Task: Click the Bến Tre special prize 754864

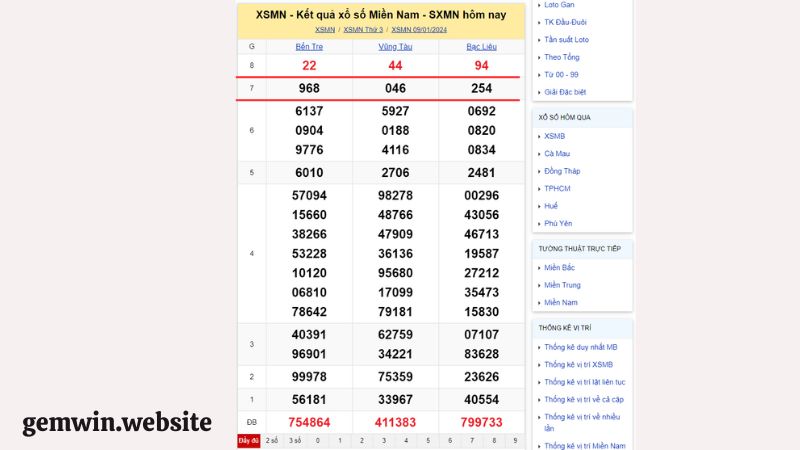Action: [309, 423]
